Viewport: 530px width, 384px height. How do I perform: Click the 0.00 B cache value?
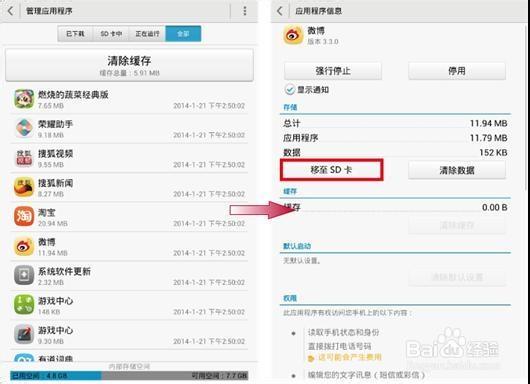coord(495,207)
